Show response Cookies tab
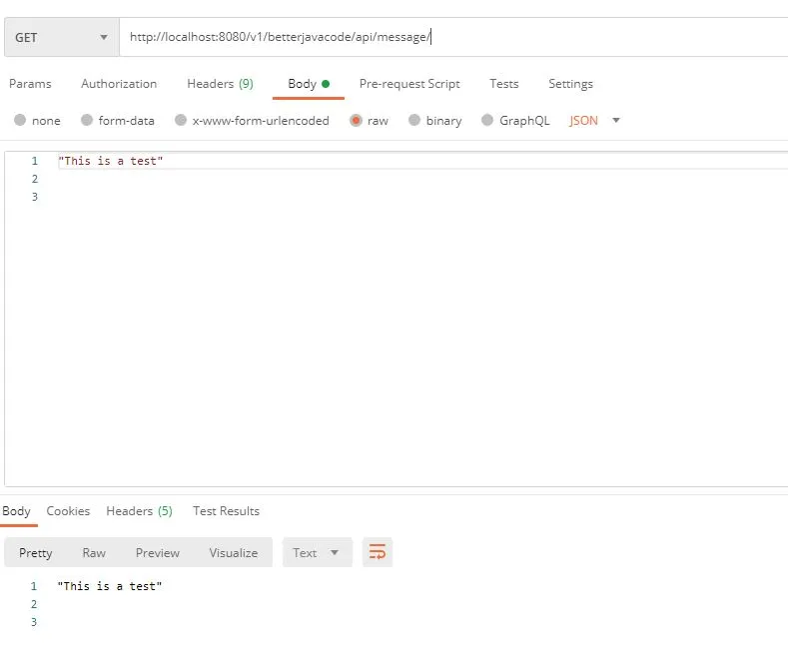The height and width of the screenshot is (672, 788). pos(68,511)
